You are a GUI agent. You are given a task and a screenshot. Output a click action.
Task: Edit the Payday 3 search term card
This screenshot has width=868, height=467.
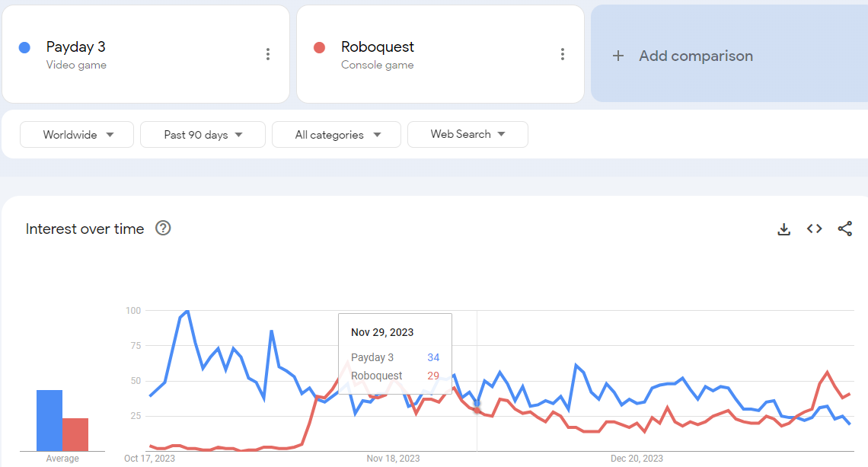coord(146,54)
